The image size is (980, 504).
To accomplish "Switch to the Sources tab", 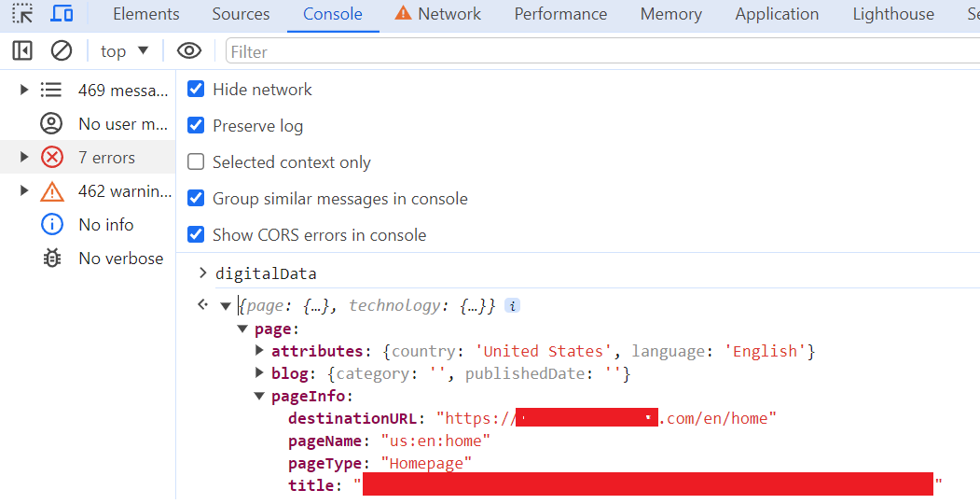I will pos(241,14).
